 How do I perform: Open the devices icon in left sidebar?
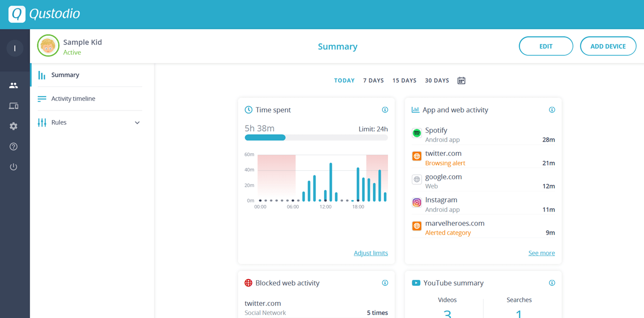coord(14,106)
